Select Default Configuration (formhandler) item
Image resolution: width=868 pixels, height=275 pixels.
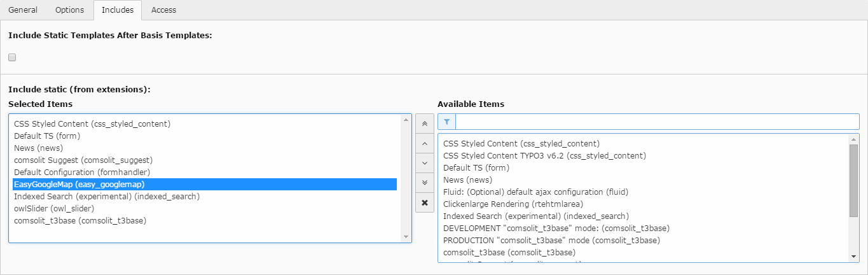click(x=205, y=172)
